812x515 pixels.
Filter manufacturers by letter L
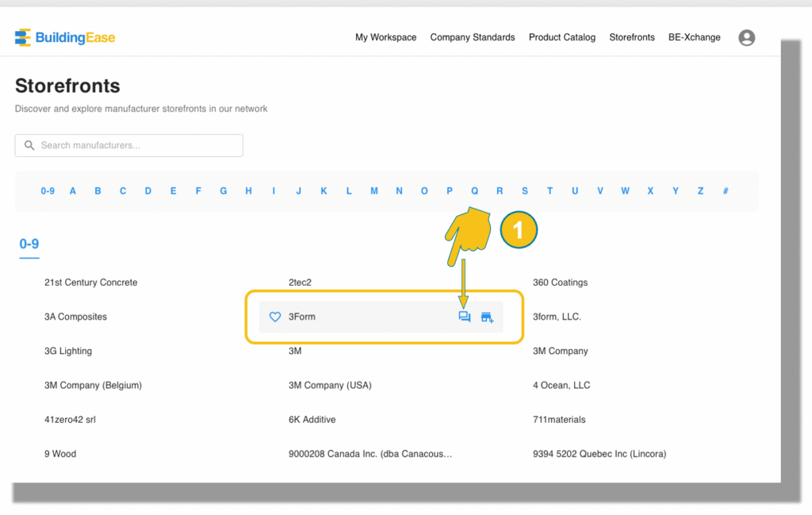click(x=349, y=191)
